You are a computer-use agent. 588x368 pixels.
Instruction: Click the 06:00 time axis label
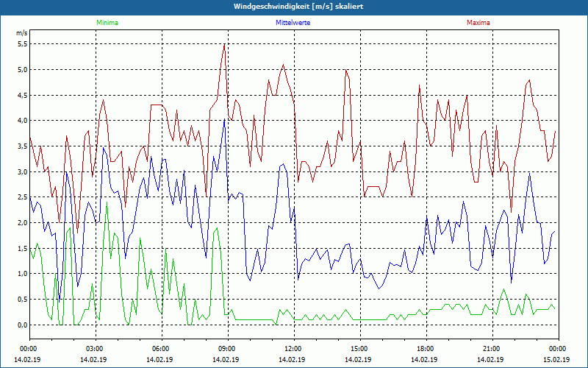[x=159, y=349]
